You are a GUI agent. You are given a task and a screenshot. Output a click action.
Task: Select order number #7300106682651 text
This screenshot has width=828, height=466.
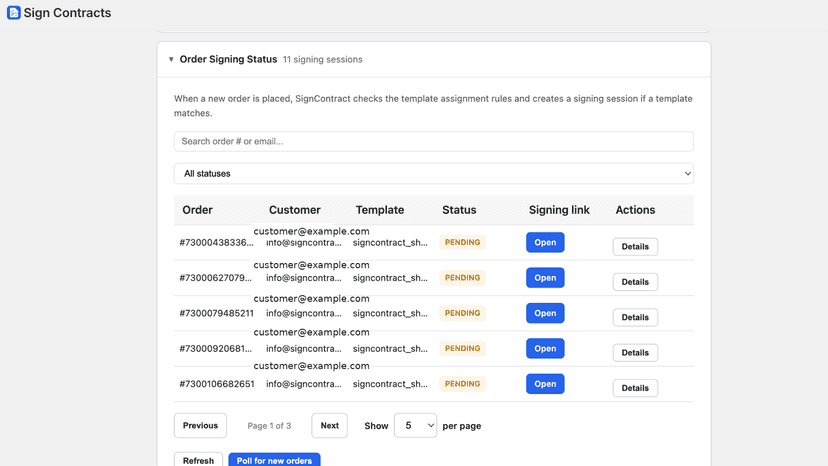point(217,384)
